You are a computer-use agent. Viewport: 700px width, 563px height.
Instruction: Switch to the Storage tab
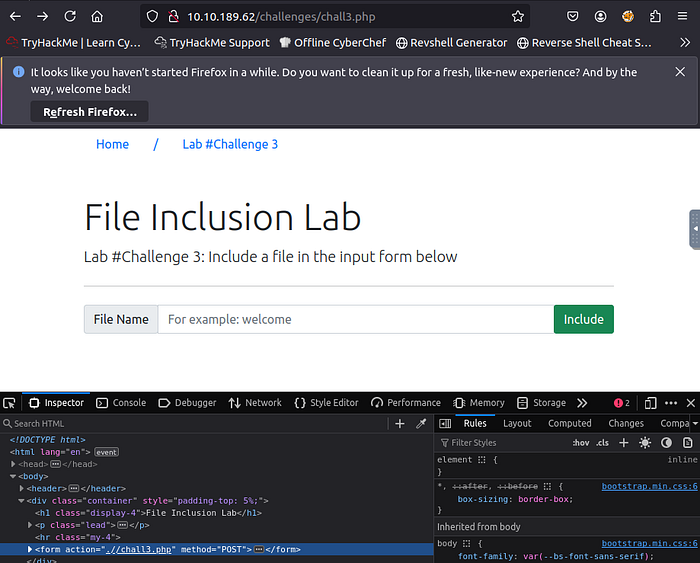point(541,403)
